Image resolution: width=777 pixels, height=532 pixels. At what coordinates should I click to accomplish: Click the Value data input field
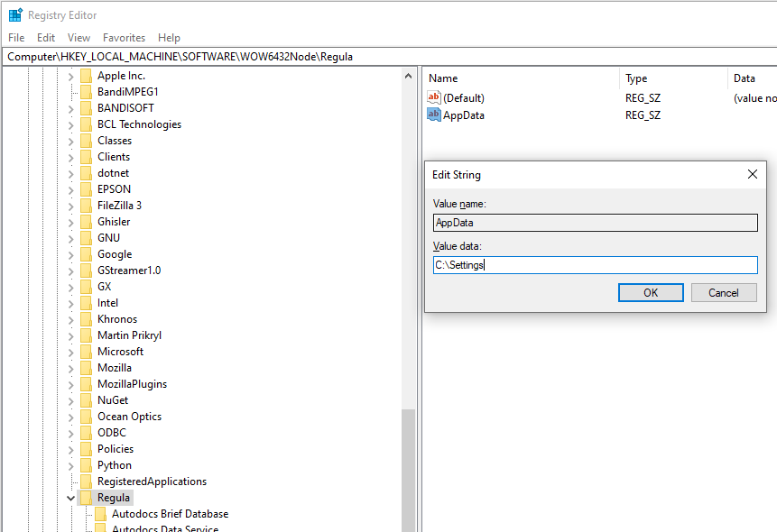pyautogui.click(x=595, y=264)
